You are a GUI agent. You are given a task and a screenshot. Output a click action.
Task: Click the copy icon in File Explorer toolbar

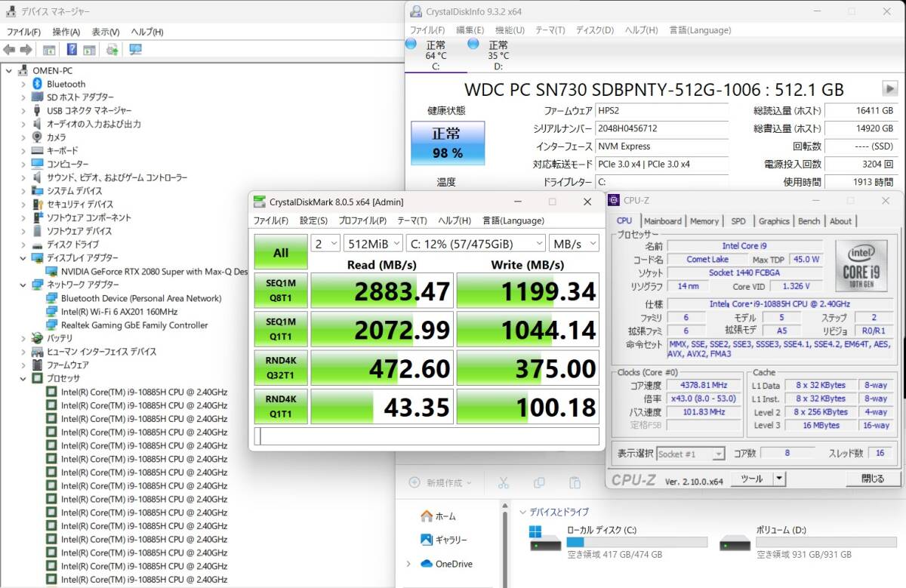coord(539,482)
